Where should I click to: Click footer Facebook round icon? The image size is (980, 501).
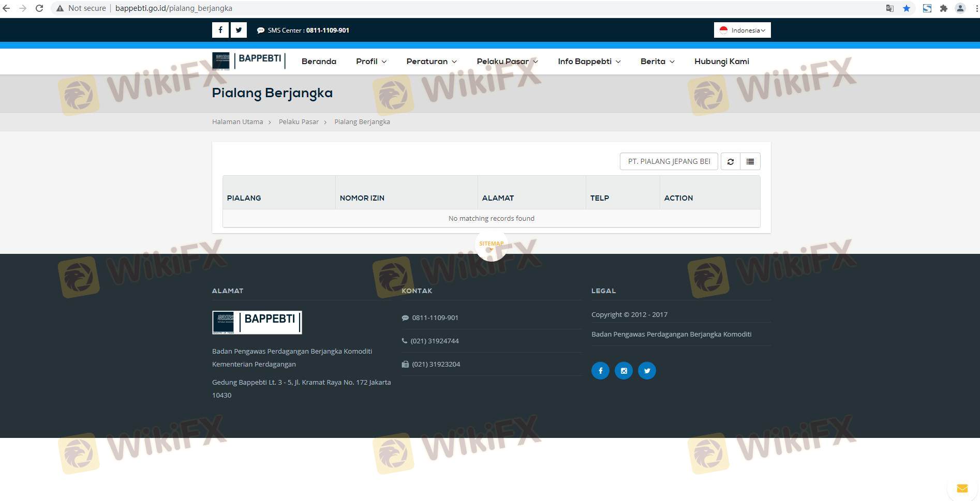point(600,371)
